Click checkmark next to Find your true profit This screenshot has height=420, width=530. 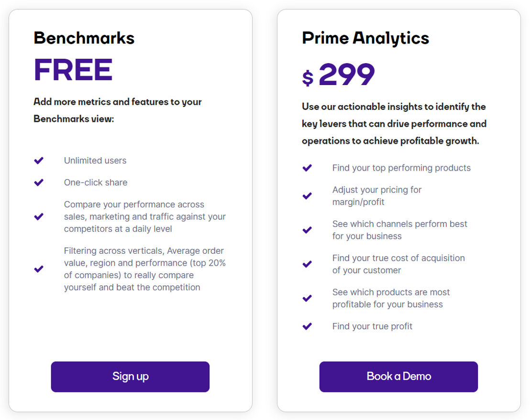point(307,326)
